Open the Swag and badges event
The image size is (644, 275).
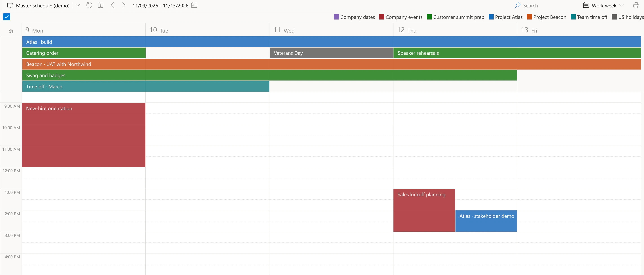point(269,75)
